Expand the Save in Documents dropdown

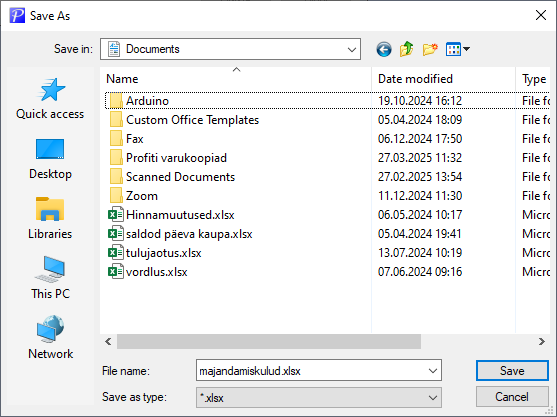tap(352, 49)
